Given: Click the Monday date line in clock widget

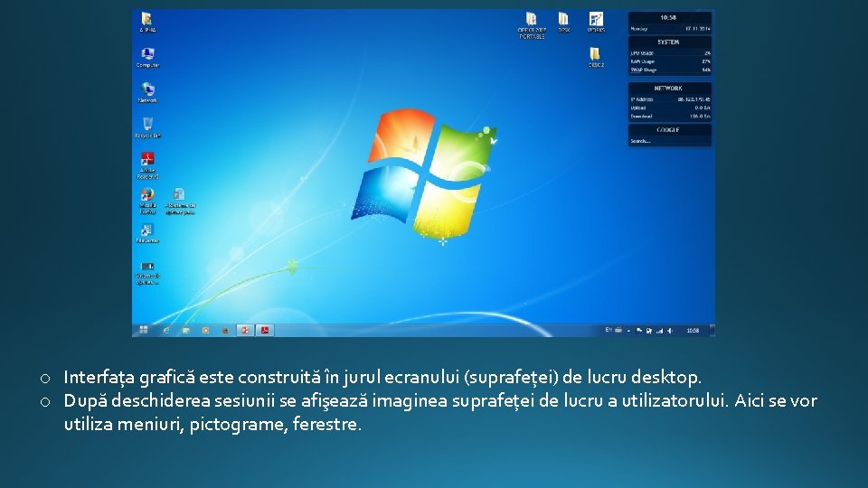Looking at the screenshot, I should click(670, 28).
